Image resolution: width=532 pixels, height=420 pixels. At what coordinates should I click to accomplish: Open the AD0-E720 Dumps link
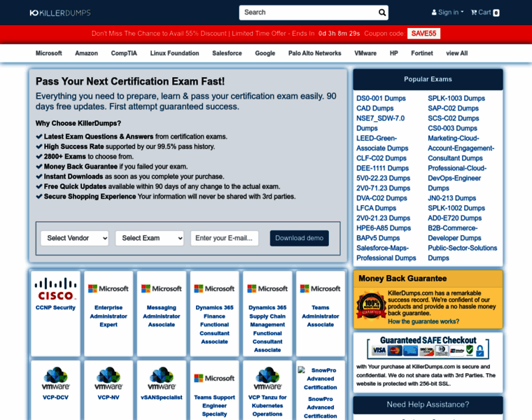(x=454, y=218)
